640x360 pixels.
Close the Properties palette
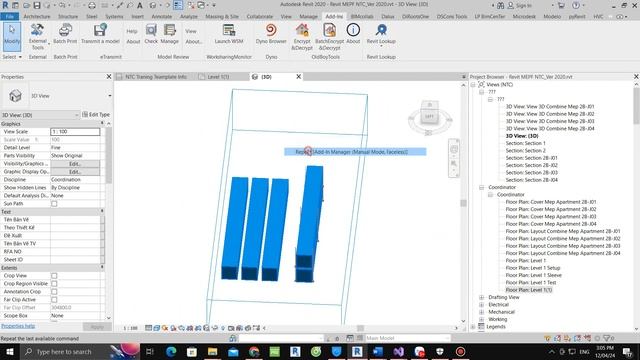(109, 76)
